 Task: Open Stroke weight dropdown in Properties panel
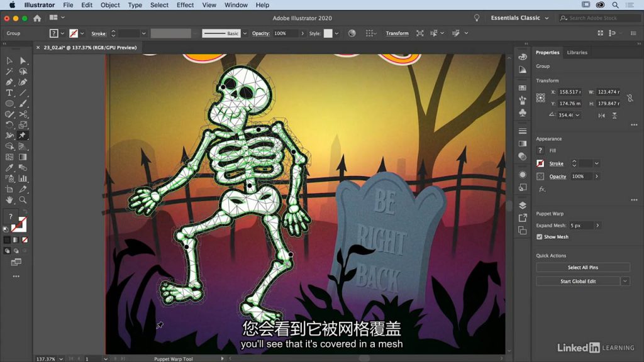coord(597,163)
